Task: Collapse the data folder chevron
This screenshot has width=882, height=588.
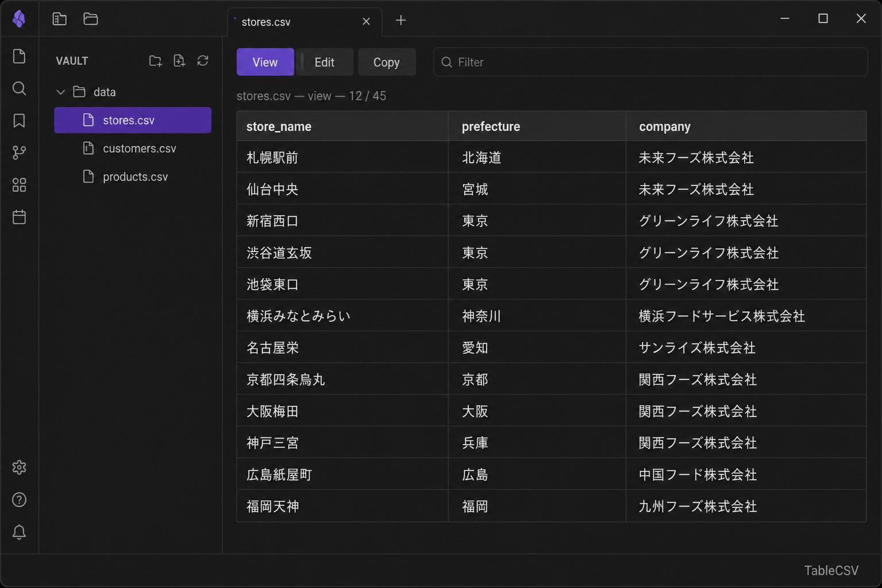Action: point(60,92)
